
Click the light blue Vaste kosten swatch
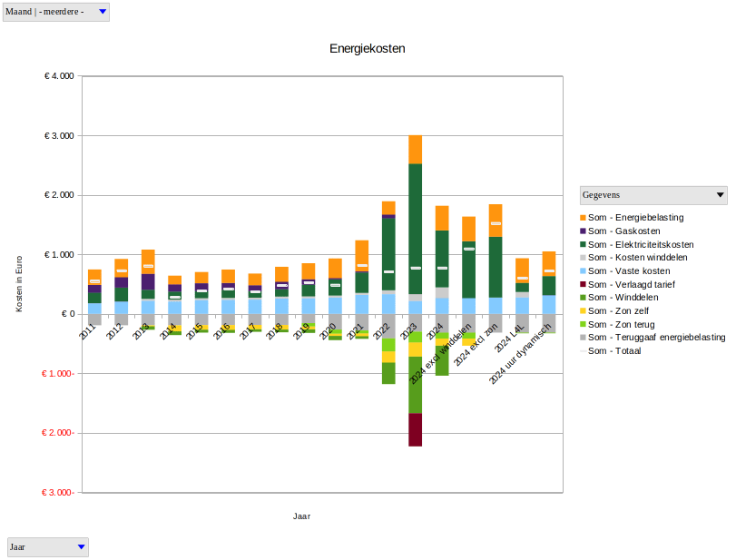583,271
